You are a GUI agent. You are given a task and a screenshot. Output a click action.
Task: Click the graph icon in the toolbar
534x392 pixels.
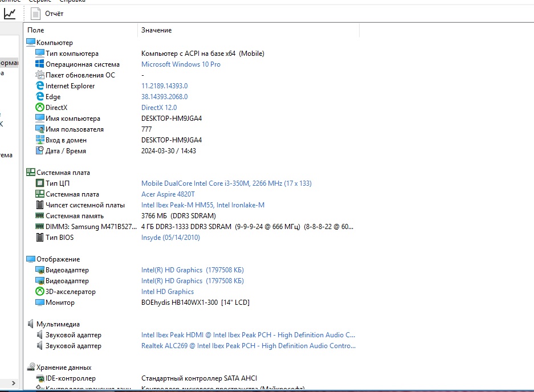pyautogui.click(x=10, y=13)
